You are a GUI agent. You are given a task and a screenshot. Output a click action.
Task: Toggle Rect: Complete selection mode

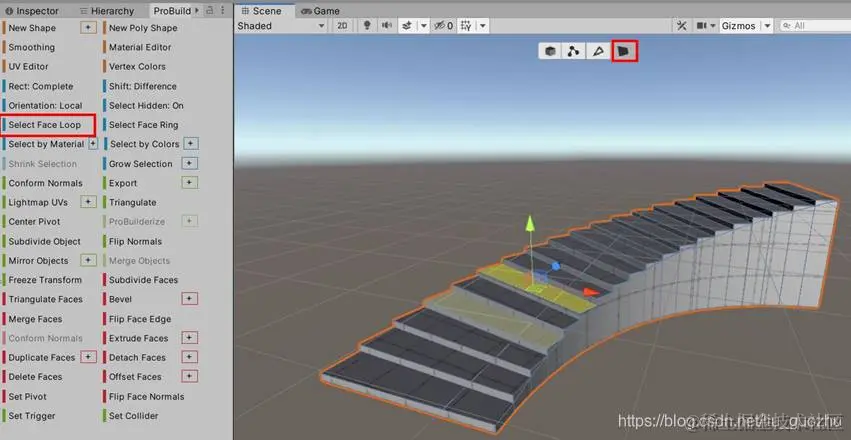(41, 86)
